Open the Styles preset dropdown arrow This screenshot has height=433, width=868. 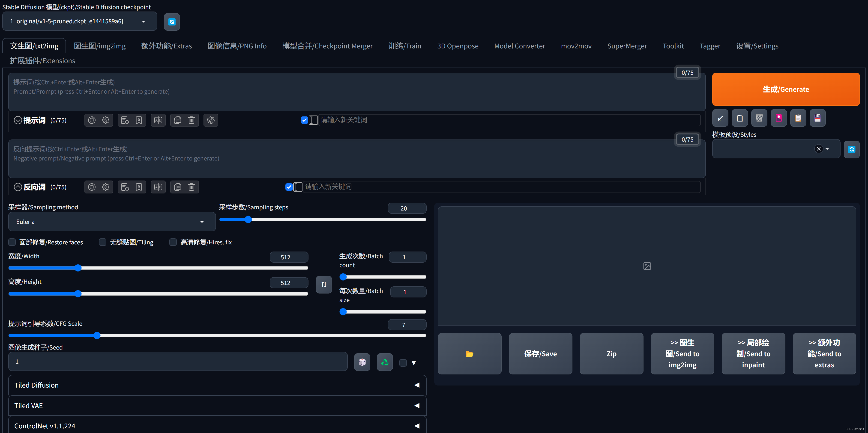tap(827, 149)
